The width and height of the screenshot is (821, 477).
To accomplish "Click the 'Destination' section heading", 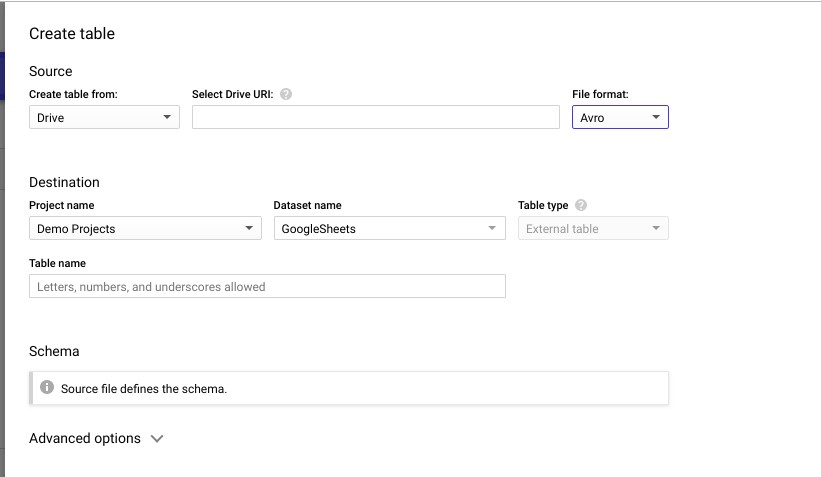I will [64, 183].
